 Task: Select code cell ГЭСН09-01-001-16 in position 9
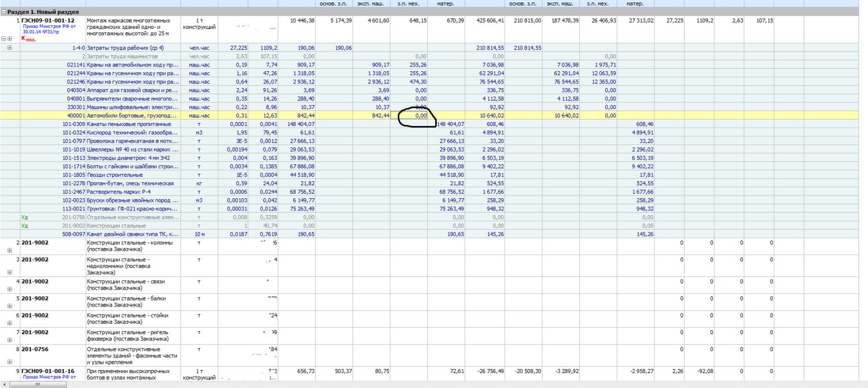click(x=48, y=370)
